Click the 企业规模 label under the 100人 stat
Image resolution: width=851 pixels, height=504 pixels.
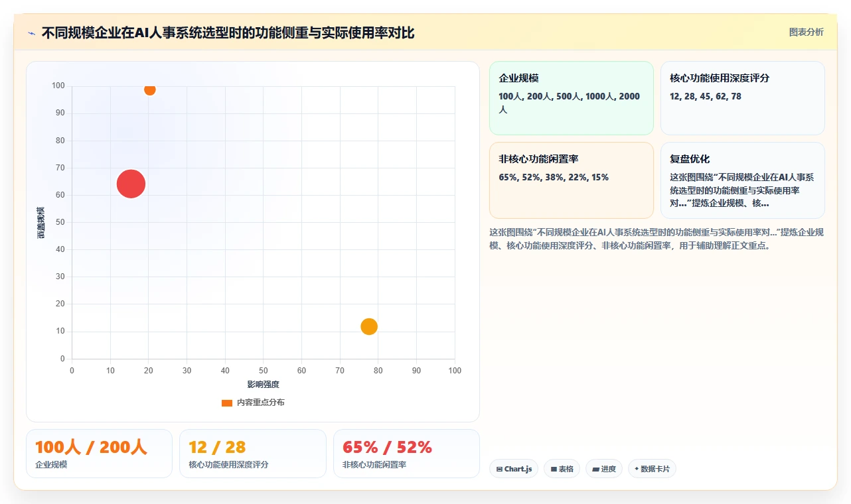click(x=51, y=465)
